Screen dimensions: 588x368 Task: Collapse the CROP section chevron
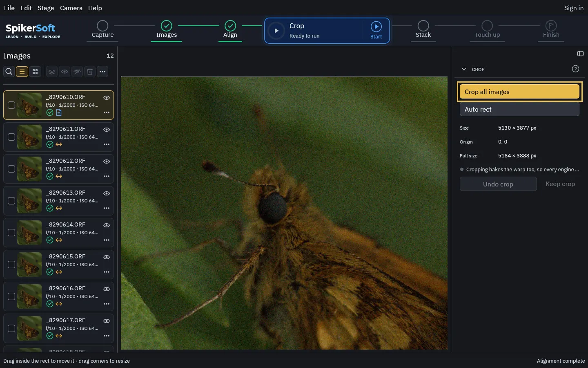point(464,69)
